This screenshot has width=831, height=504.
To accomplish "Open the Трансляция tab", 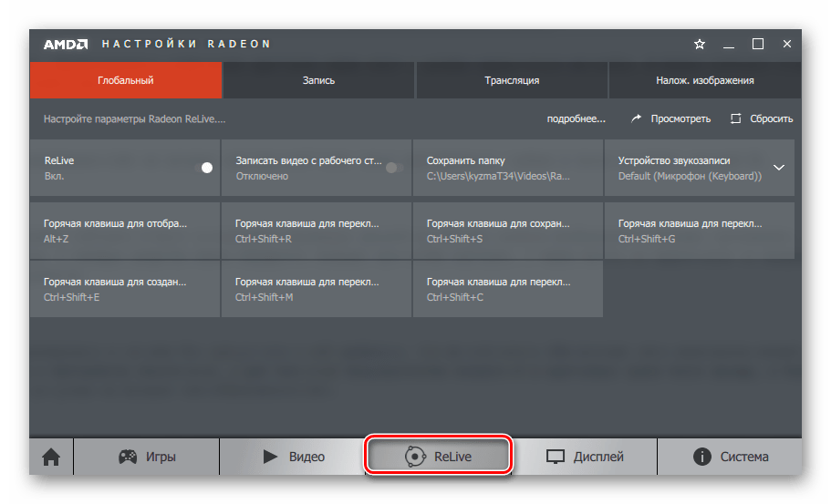I will 512,80.
